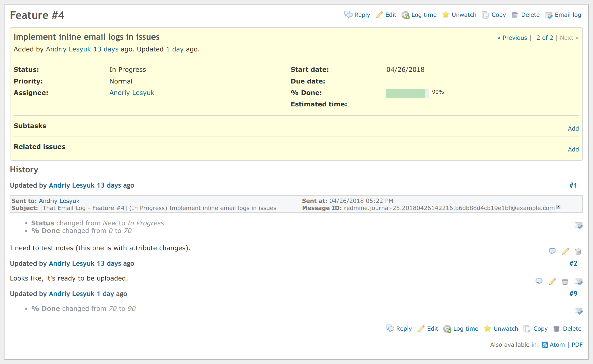Screen dimensions: 593x364
Task: Delete note #2 with the trash icon
Action: 565,282
